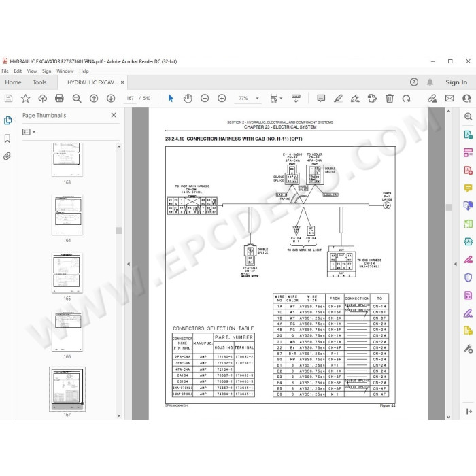Open Export PDF tool in right pane
Viewport: 476px width, 476px height.
click(x=468, y=135)
